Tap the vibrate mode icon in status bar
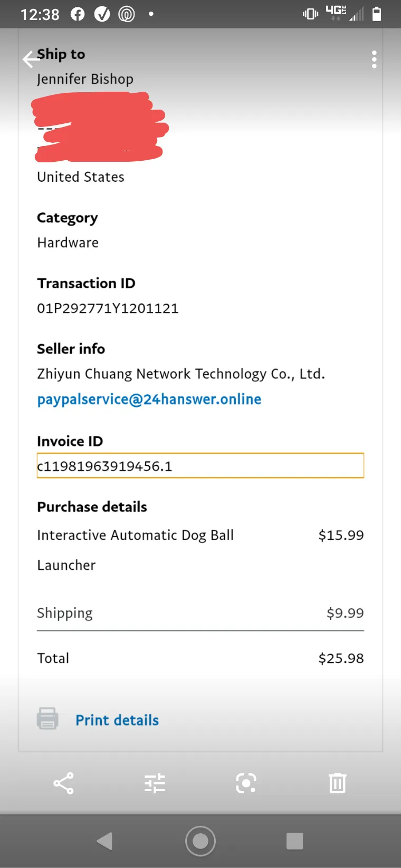The width and height of the screenshot is (401, 868). (x=310, y=14)
